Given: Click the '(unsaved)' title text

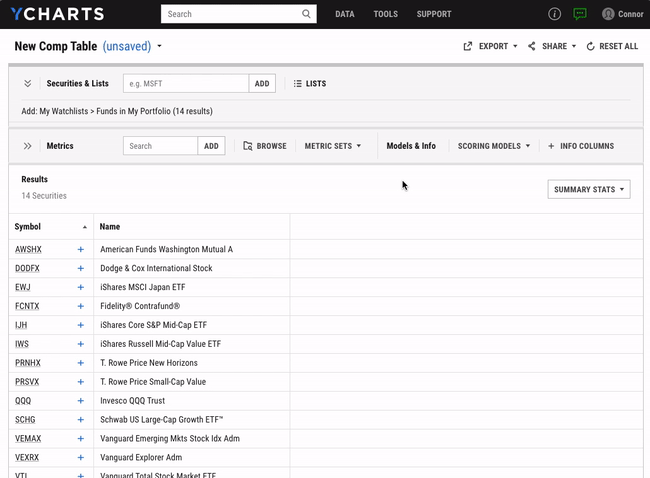Looking at the screenshot, I should tap(127, 46).
